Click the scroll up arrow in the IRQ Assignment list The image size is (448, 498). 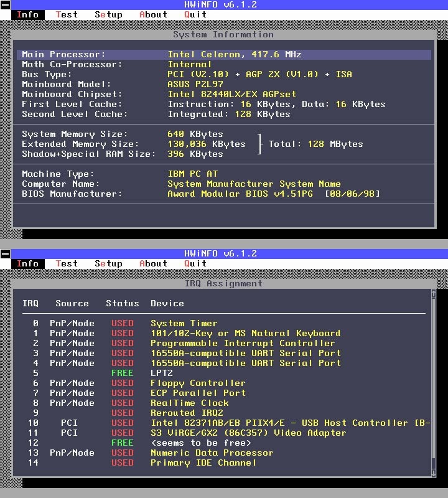434,293
